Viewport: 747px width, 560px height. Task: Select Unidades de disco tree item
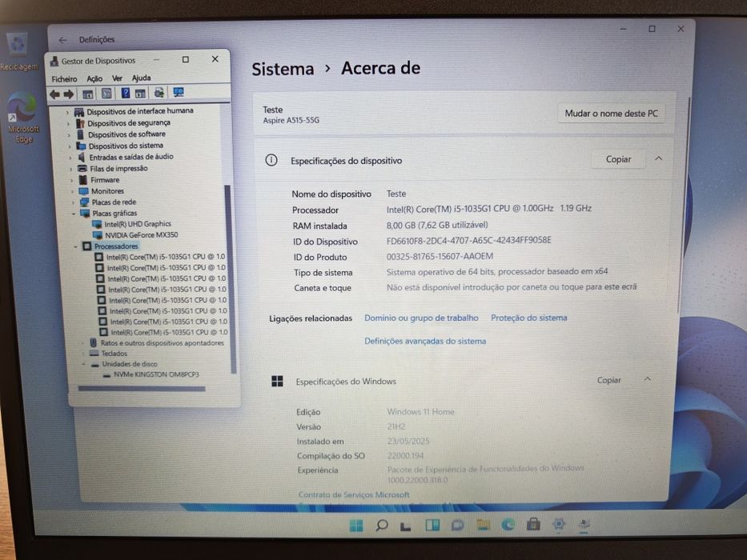[129, 364]
